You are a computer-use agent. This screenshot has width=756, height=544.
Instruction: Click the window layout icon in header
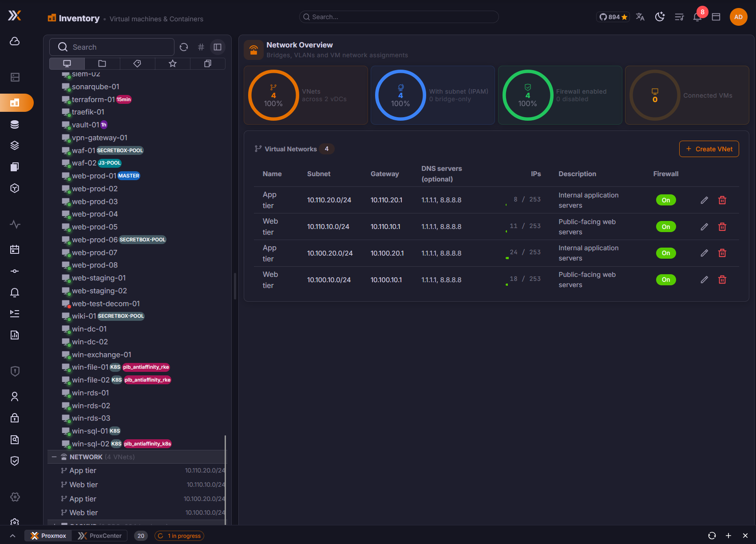pyautogui.click(x=716, y=17)
